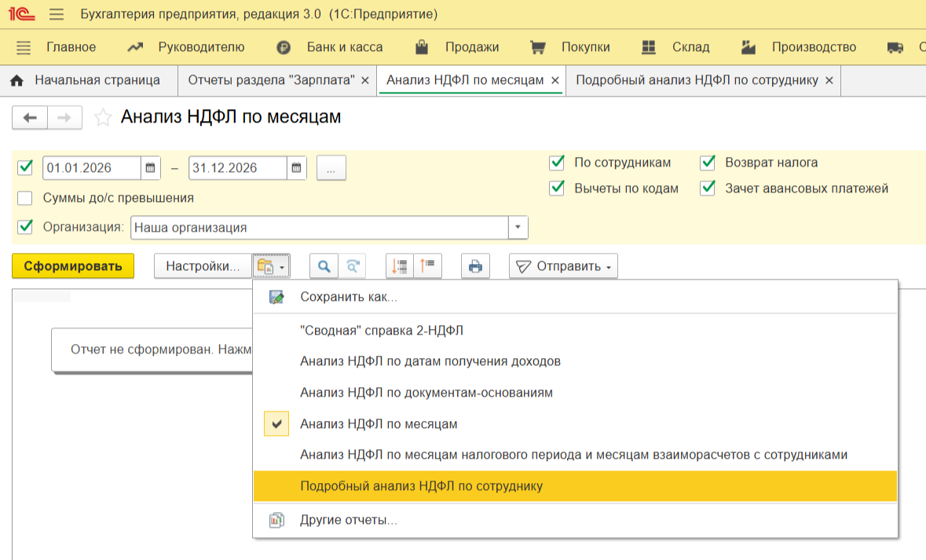
Task: Select "Подробный анализ НДФЛ по сотруднику" menu item
Action: pyautogui.click(x=421, y=486)
